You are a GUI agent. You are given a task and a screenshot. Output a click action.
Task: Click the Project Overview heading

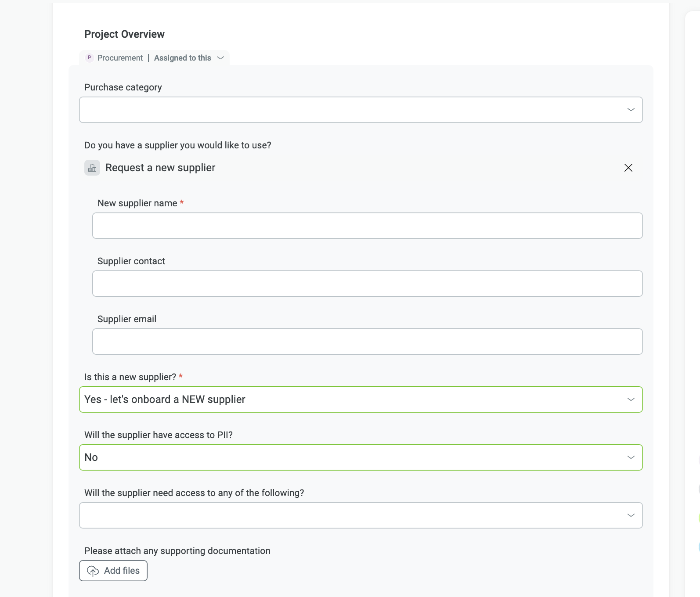pos(124,34)
